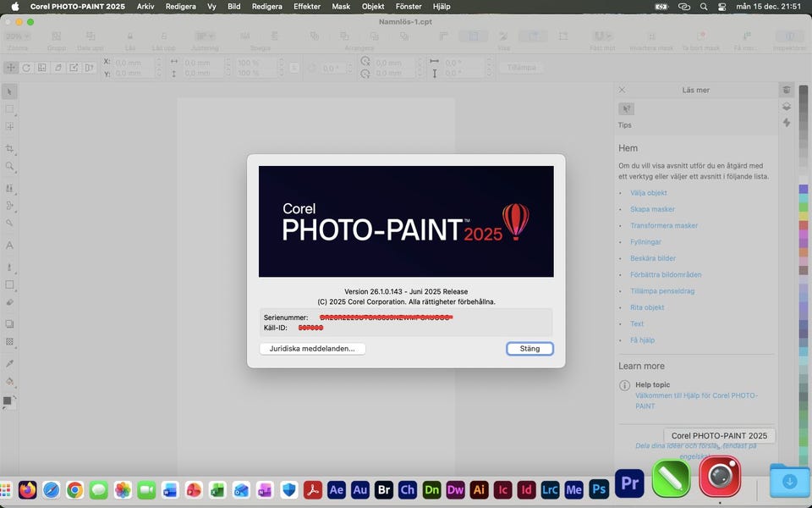Expand the zoom level dropdown
The width and height of the screenshot is (812, 508).
coord(17,36)
